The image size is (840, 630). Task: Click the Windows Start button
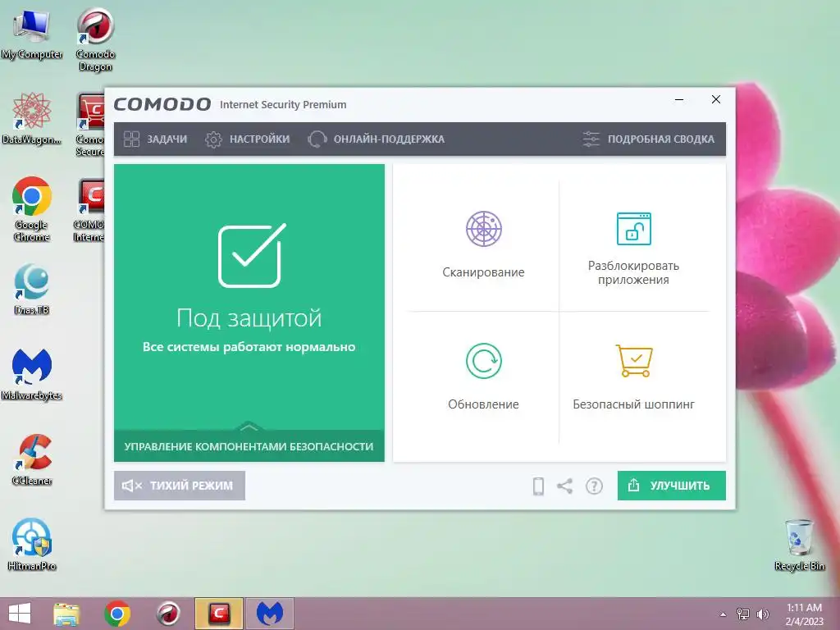pos(20,614)
